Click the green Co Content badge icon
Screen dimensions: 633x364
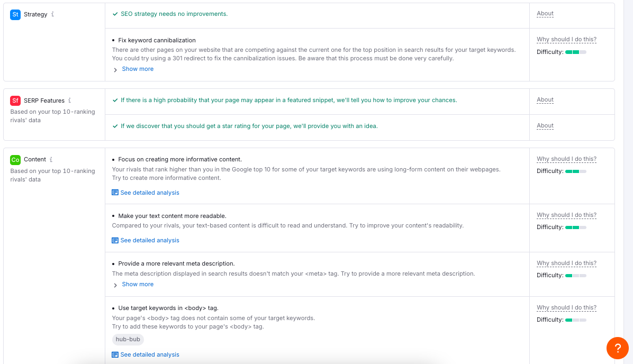15,160
